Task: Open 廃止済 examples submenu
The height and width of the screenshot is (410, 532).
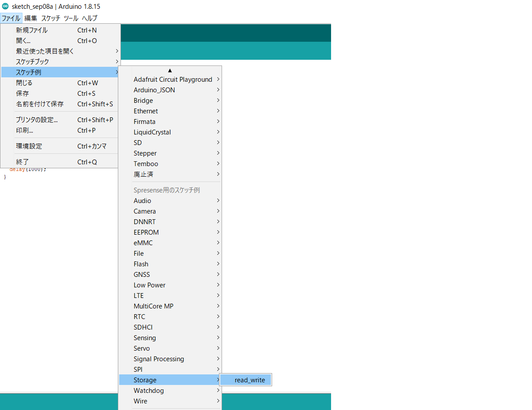Action: point(170,174)
